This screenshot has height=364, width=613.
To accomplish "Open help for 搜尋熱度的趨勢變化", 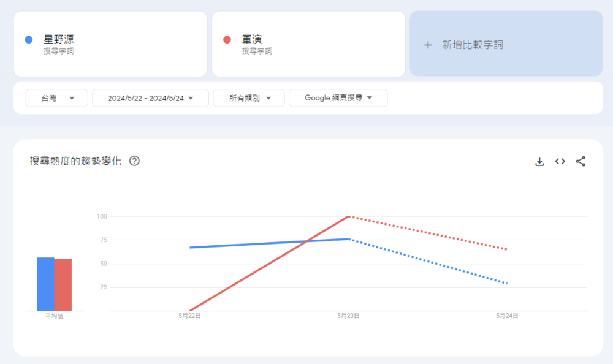I will (x=134, y=161).
